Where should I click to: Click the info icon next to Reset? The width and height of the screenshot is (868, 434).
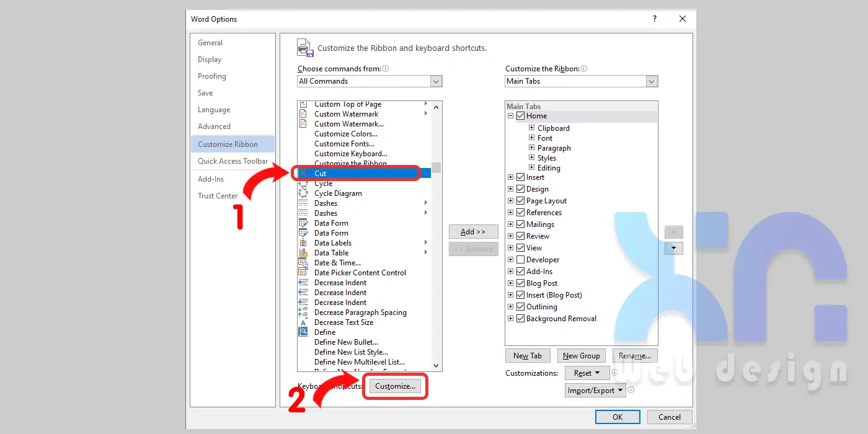[614, 373]
